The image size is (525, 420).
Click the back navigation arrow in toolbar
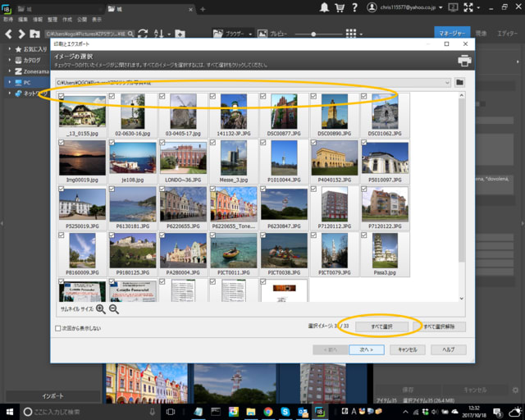[x=8, y=34]
